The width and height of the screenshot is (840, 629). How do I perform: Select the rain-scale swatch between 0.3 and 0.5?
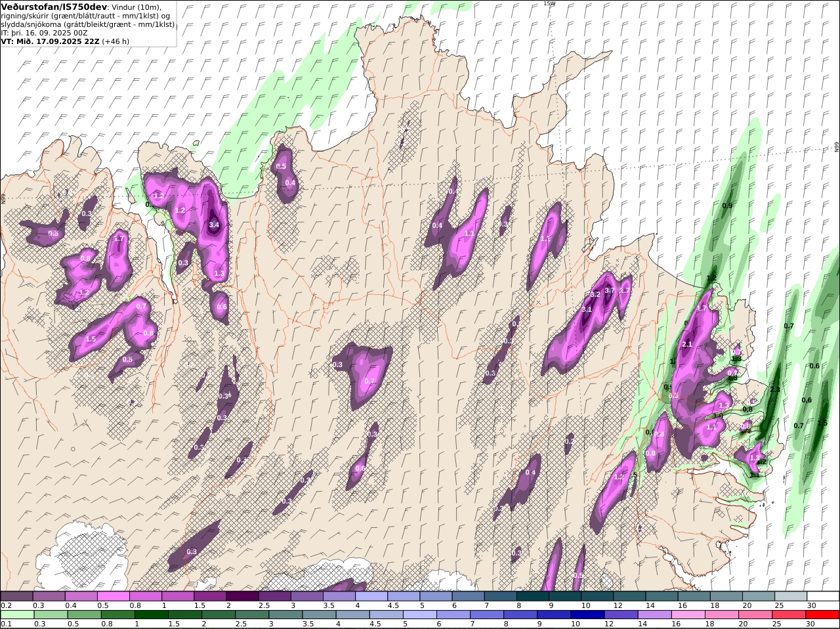tap(51, 615)
